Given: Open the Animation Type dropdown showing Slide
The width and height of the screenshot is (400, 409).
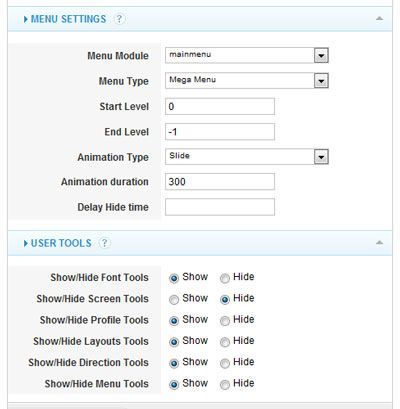Looking at the screenshot, I should 247,157.
